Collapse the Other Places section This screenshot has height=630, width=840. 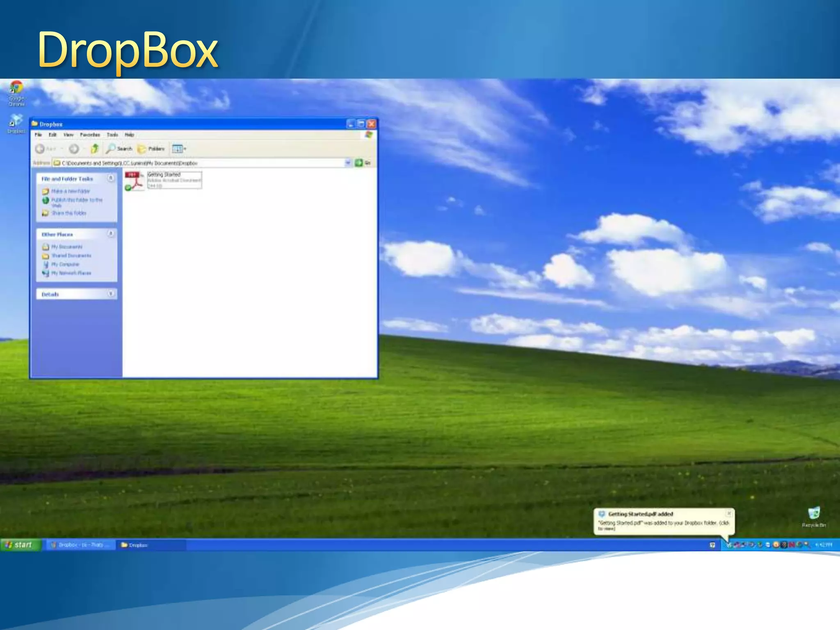110,234
